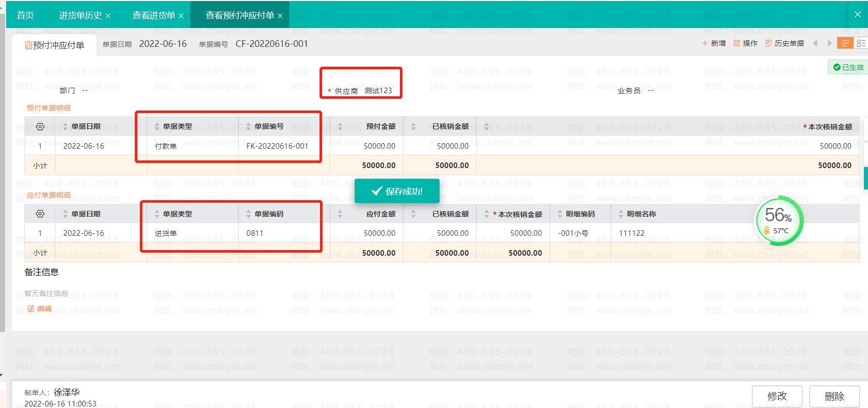Close the 进货单历史 tab

(108, 16)
